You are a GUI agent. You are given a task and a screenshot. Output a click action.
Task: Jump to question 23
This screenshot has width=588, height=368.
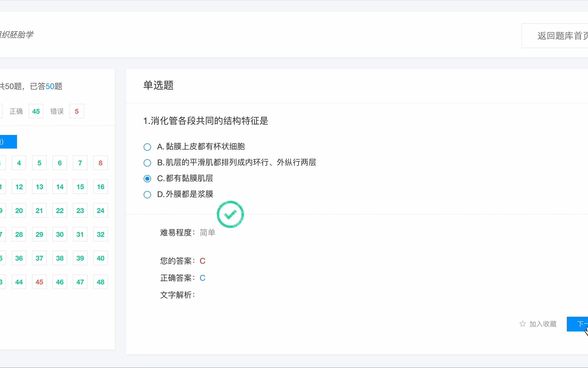coord(80,211)
